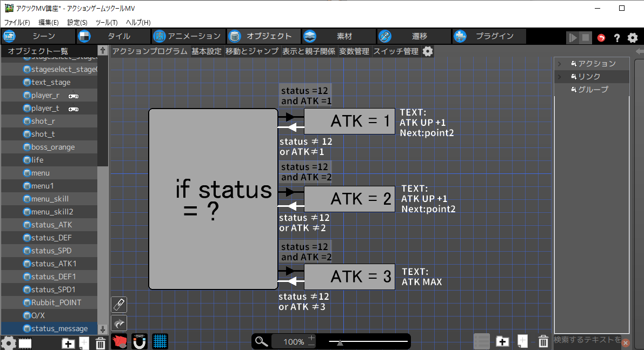Click the magnet snap icon
This screenshot has width=644, height=350.
coord(140,341)
